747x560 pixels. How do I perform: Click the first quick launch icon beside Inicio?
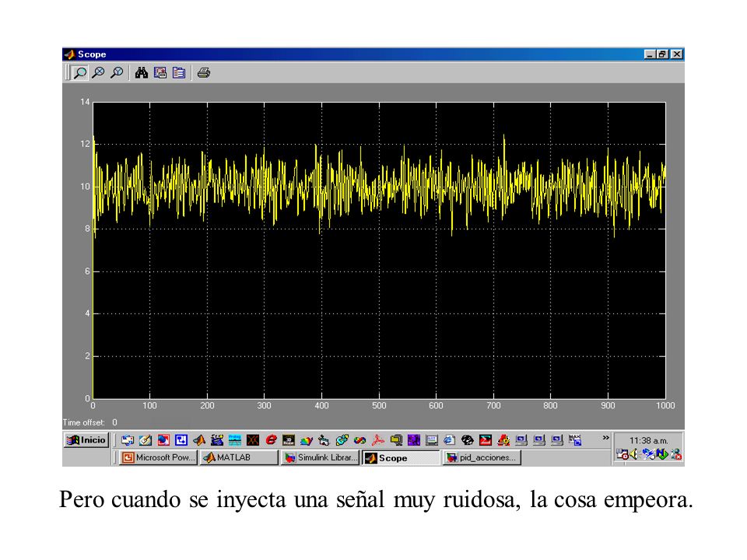click(x=127, y=440)
